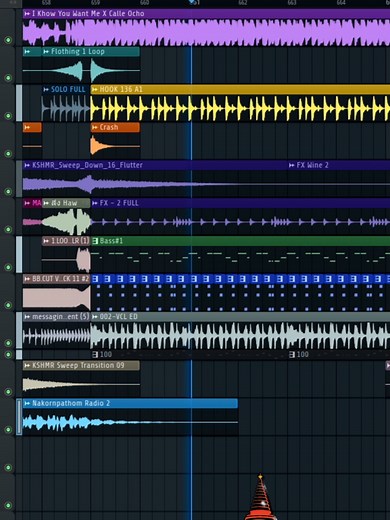Image resolution: width=390 pixels, height=520 pixels.
Task: Jump to bar 664 on the ruler
Action: pos(341,3)
